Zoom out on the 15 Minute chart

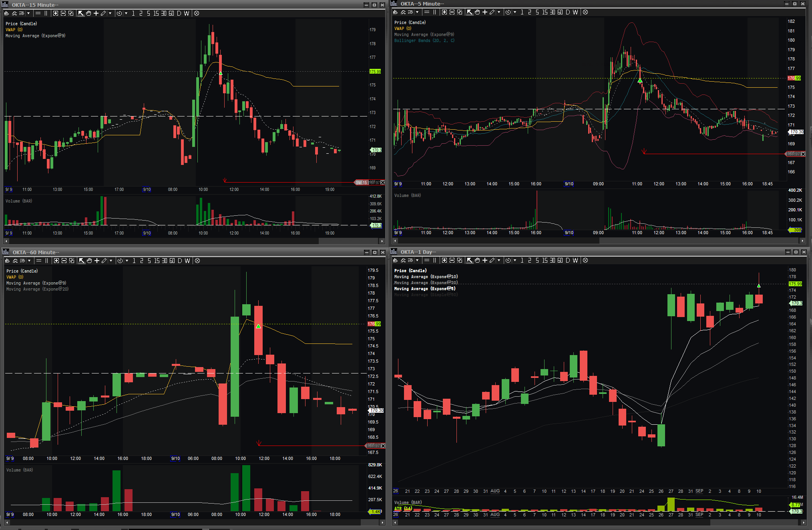63,13
